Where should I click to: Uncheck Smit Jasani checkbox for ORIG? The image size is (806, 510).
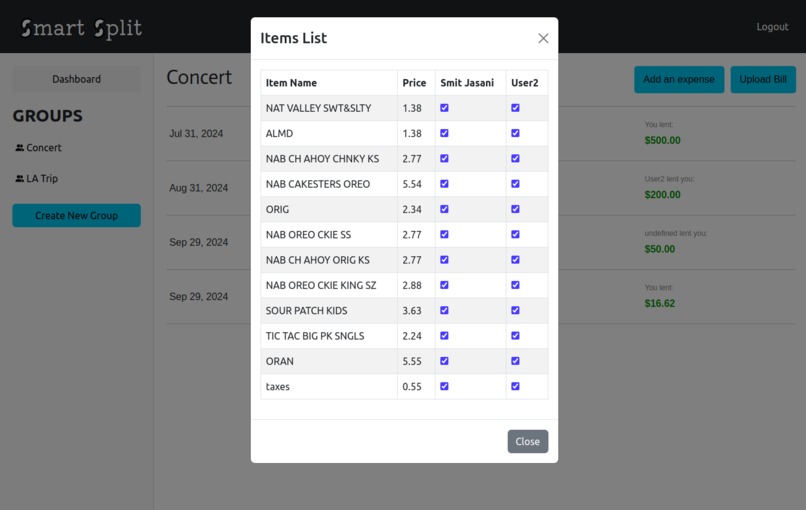point(445,209)
